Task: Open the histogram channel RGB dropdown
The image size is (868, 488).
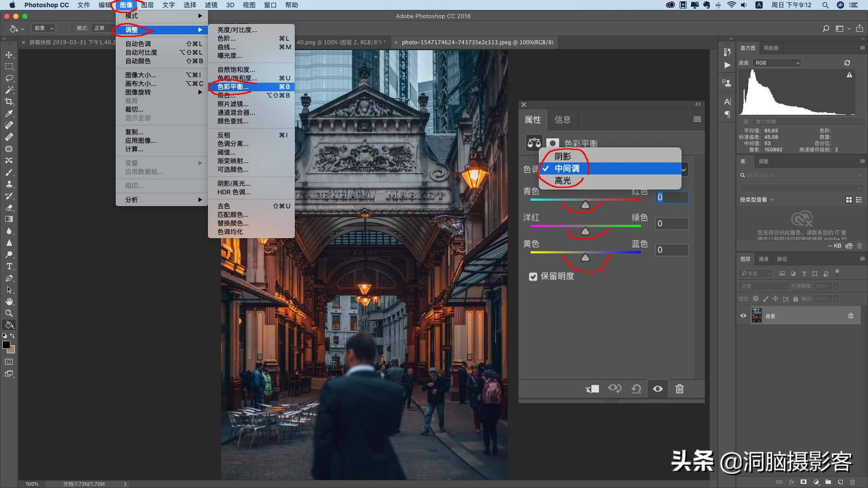Action: click(777, 63)
